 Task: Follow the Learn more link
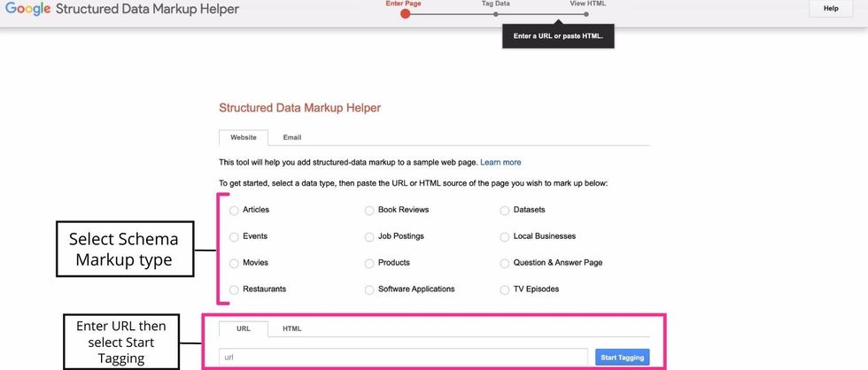[500, 163]
